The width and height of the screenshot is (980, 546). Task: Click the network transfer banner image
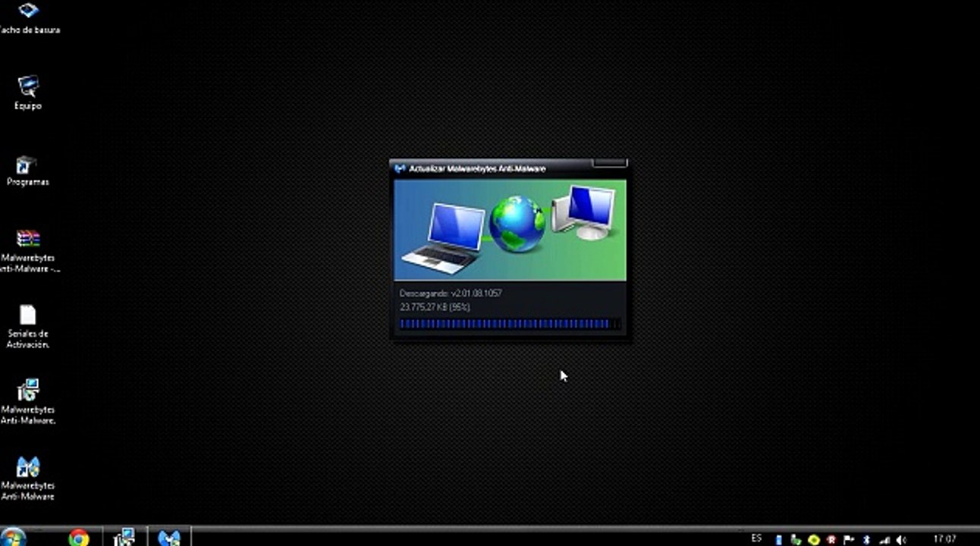[510, 230]
